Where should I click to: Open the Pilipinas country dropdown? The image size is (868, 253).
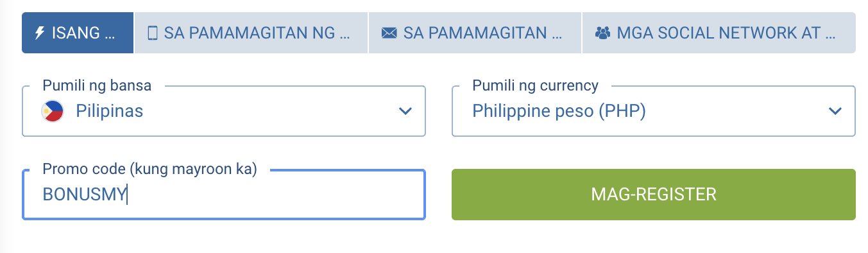224,111
